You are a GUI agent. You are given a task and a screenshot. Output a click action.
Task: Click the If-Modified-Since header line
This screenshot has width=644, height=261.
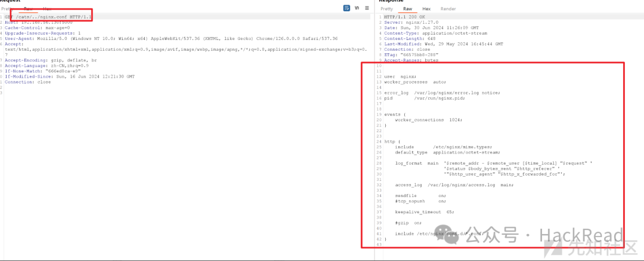click(x=70, y=76)
